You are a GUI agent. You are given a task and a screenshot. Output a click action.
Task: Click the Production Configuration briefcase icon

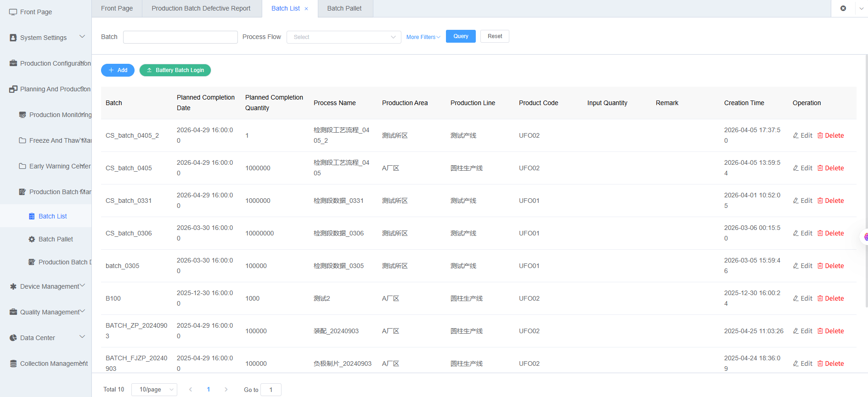pyautogui.click(x=13, y=63)
